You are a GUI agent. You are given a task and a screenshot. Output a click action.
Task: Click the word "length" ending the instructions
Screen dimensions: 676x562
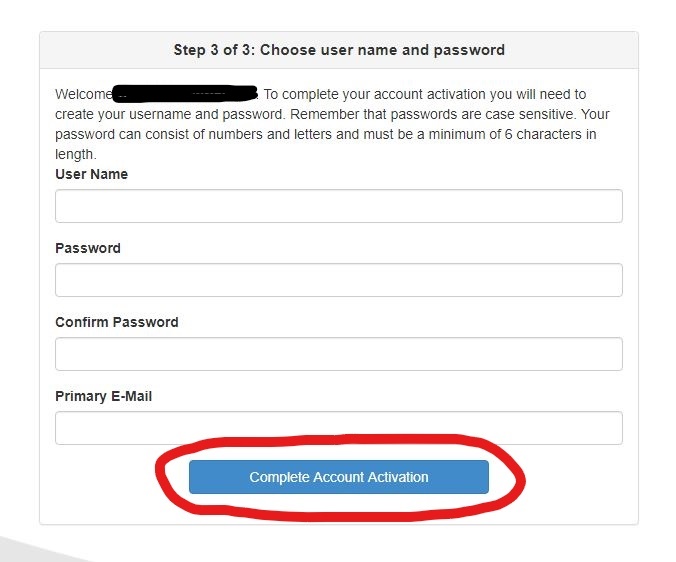pos(75,154)
